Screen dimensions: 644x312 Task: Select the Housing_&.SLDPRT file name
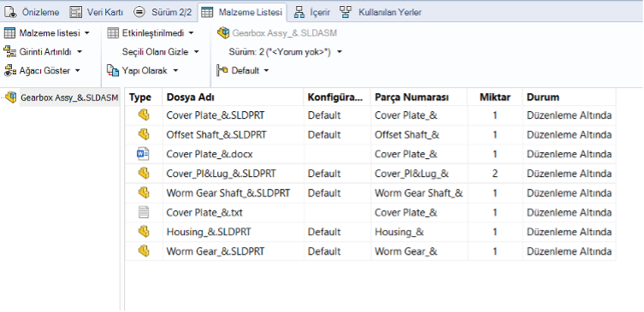[209, 233]
